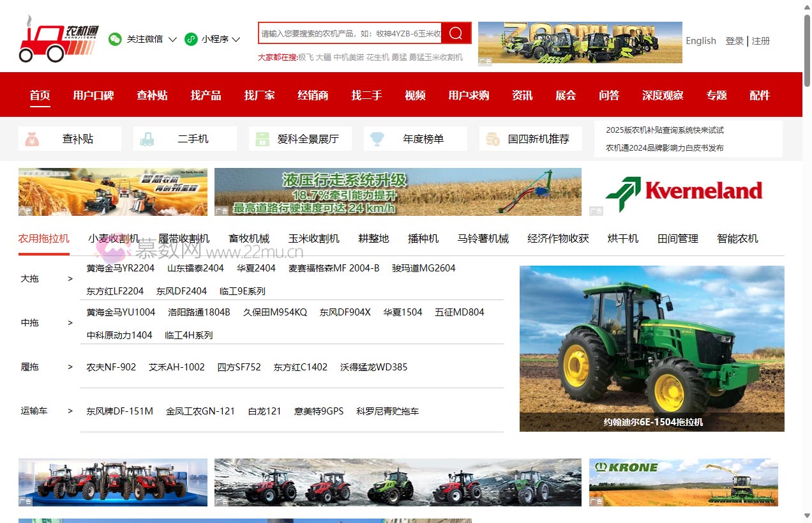
Task: Click the 小程序 mini-program icon
Action: click(x=190, y=39)
